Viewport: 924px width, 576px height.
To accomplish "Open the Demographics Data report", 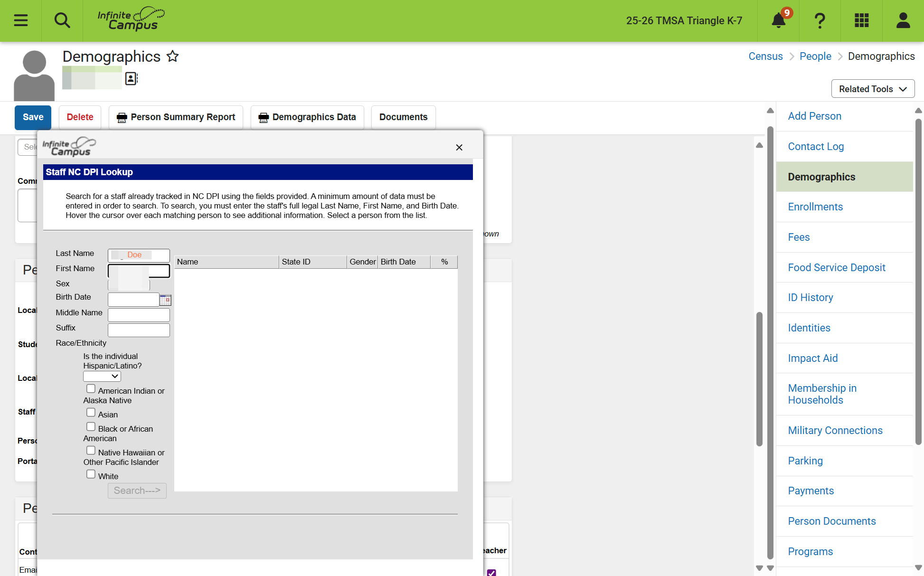I will click(307, 117).
